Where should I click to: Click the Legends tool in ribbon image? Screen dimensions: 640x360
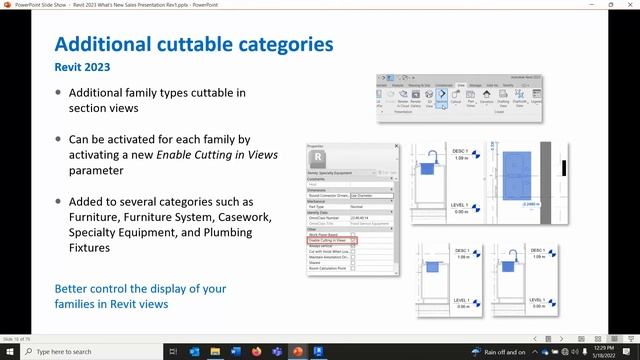pyautogui.click(x=536, y=97)
